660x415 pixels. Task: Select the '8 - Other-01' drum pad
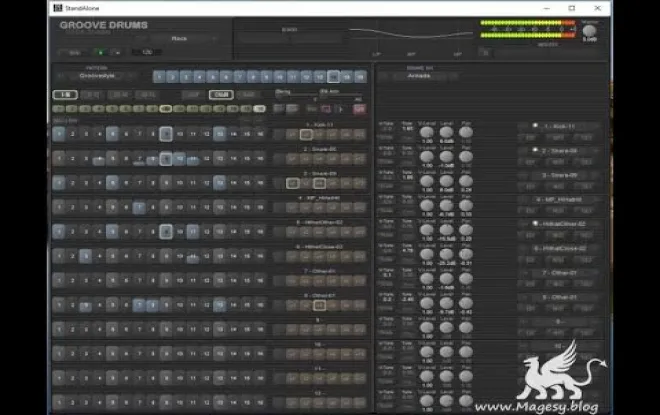tap(559, 297)
